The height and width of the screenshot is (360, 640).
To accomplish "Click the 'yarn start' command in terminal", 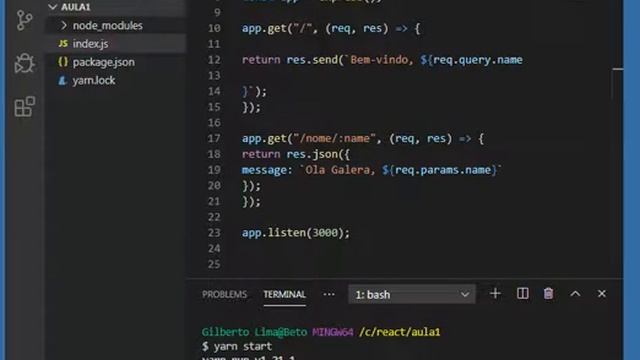I will 243,346.
